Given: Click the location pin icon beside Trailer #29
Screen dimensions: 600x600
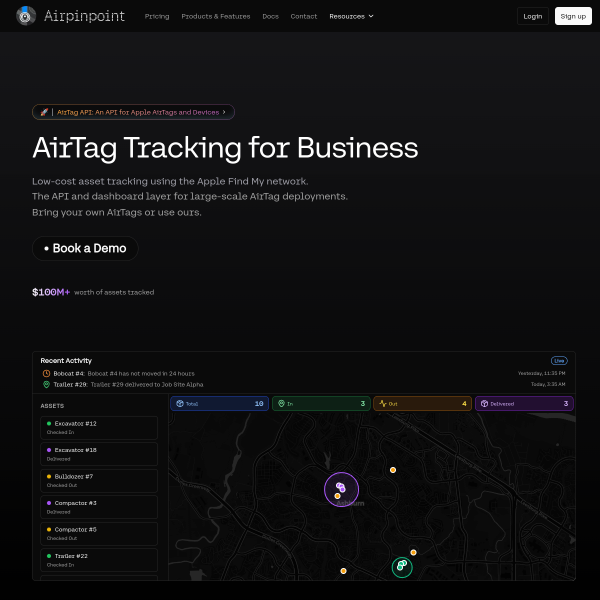Looking at the screenshot, I should 46,385.
